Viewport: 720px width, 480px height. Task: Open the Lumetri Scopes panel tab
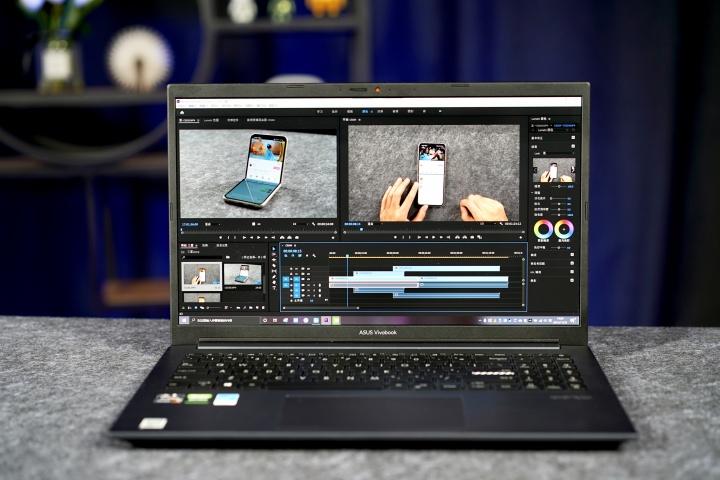point(212,120)
